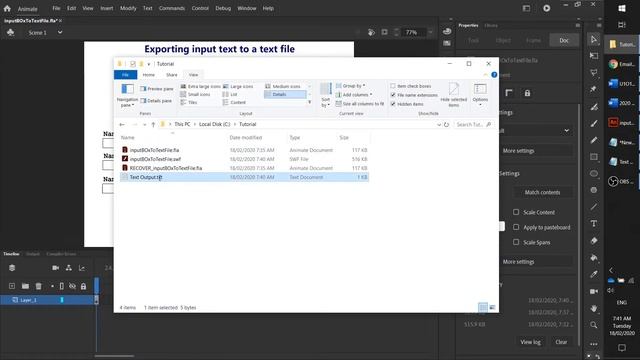Click the View log button
640x360 pixels.
530,342
